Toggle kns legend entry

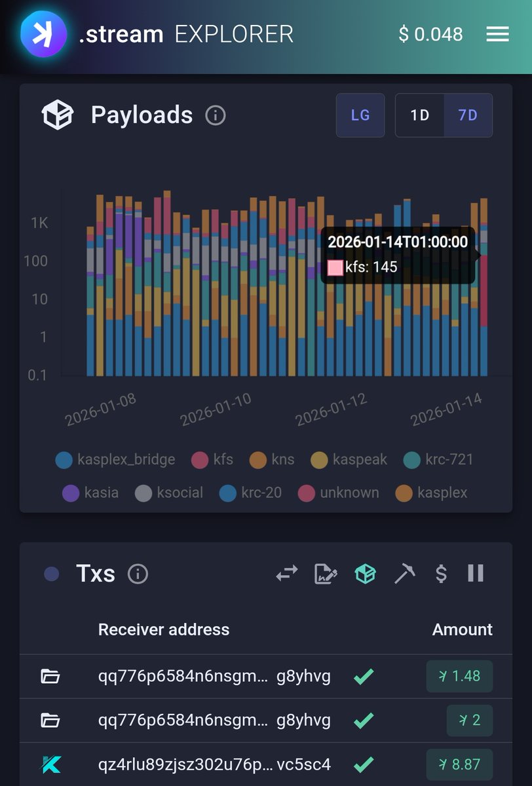271,459
